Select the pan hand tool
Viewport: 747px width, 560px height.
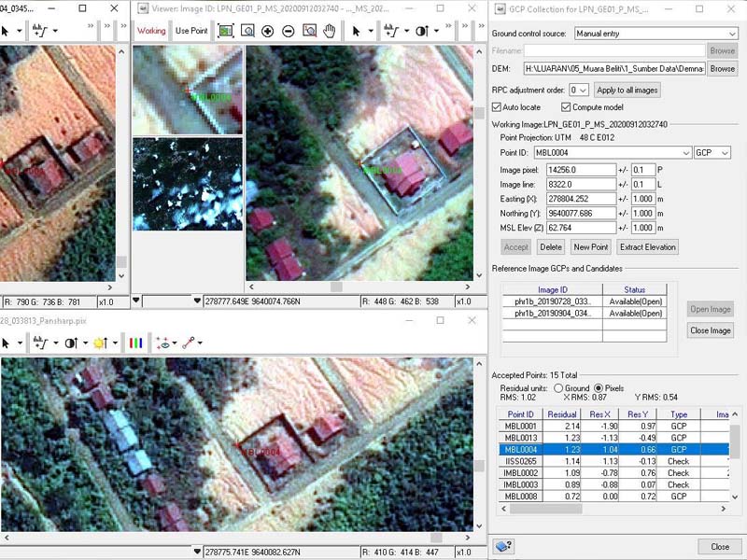click(x=330, y=31)
